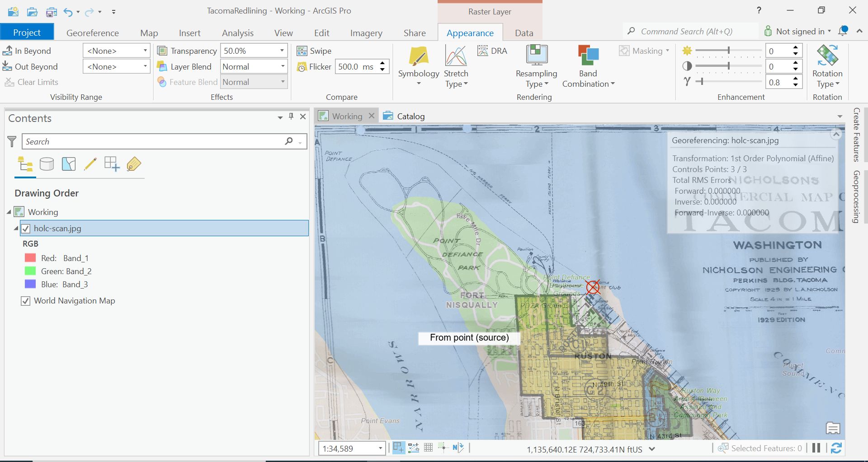The height and width of the screenshot is (462, 868).
Task: Open project folder icon in quick access toolbar
Action: pos(32,11)
